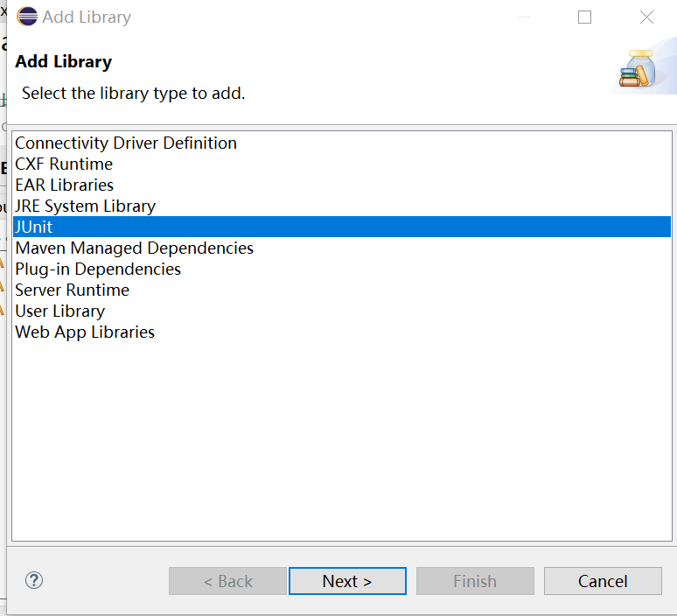Select the highlighted JUnit library

[341, 227]
